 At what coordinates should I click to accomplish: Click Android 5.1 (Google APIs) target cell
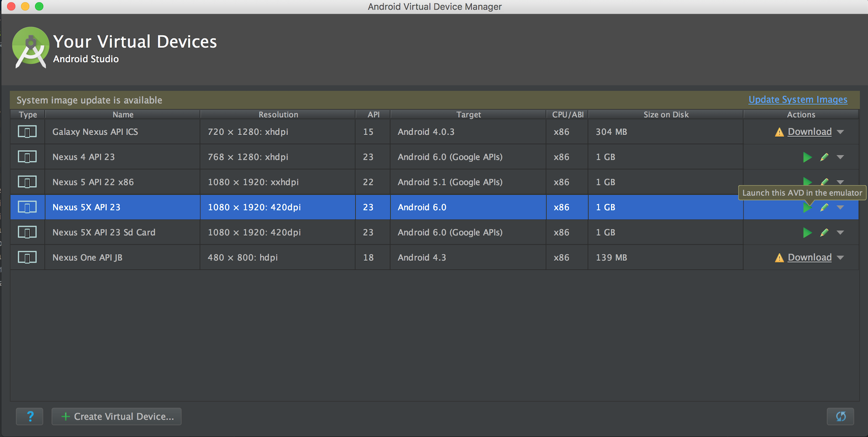coord(468,182)
